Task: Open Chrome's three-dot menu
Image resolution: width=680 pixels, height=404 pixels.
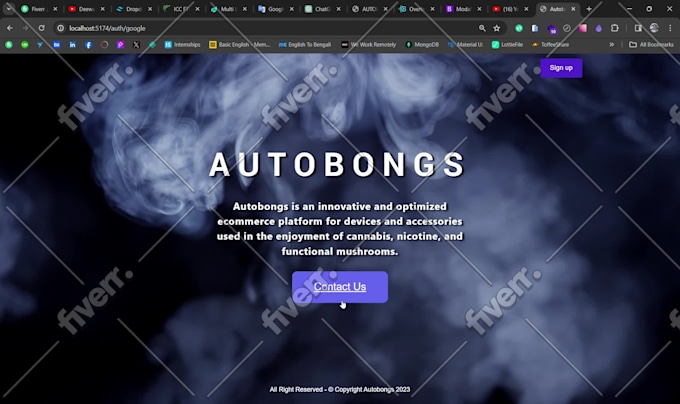Action: (670, 28)
